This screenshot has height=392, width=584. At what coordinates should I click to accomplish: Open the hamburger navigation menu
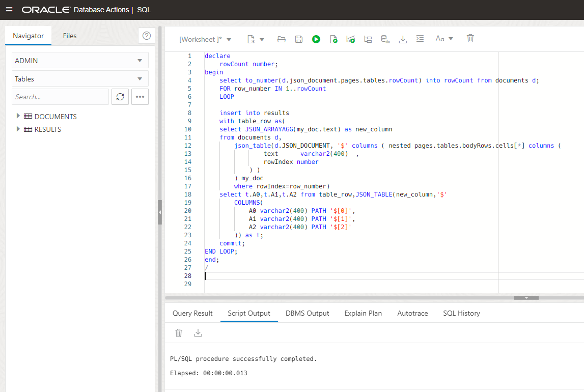pos(9,10)
